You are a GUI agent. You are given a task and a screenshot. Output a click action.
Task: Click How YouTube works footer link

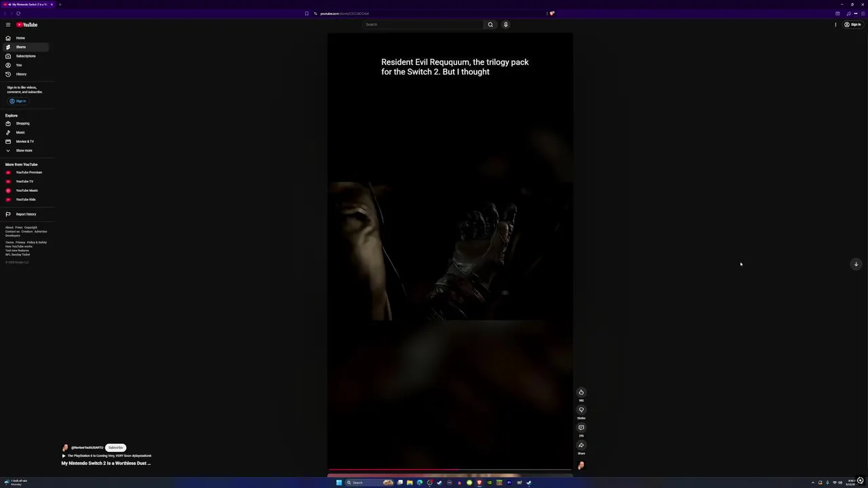pyautogui.click(x=19, y=247)
